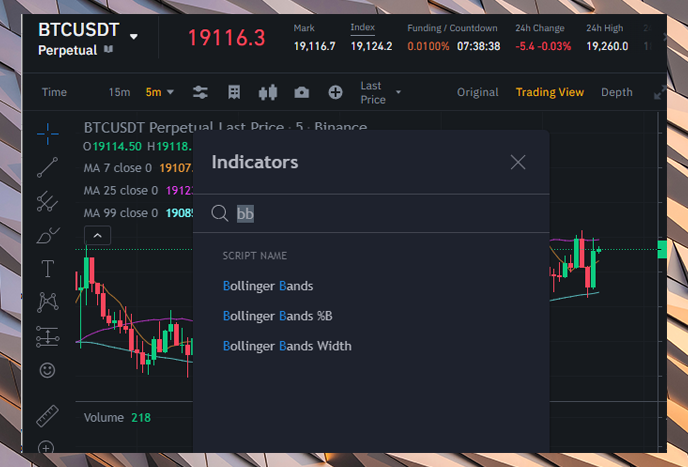This screenshot has height=467, width=688.
Task: Select the Time interval option
Action: pos(54,92)
